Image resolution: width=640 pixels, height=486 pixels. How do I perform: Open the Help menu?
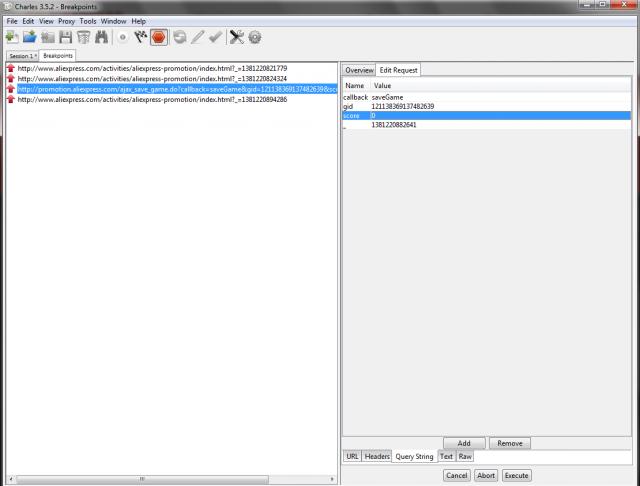click(x=138, y=21)
